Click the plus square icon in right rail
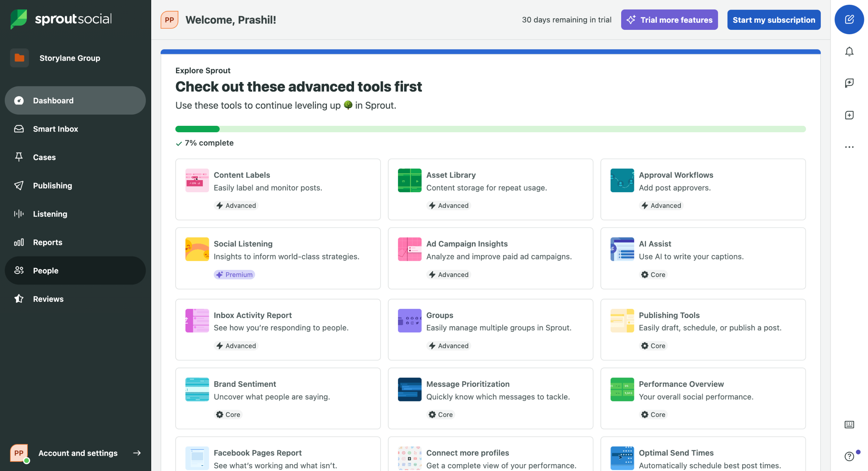 pyautogui.click(x=849, y=115)
